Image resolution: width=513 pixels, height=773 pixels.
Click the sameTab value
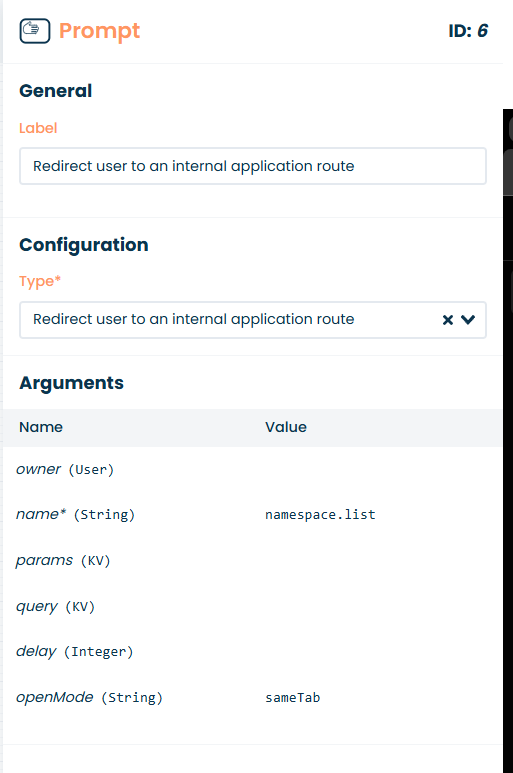click(x=293, y=698)
